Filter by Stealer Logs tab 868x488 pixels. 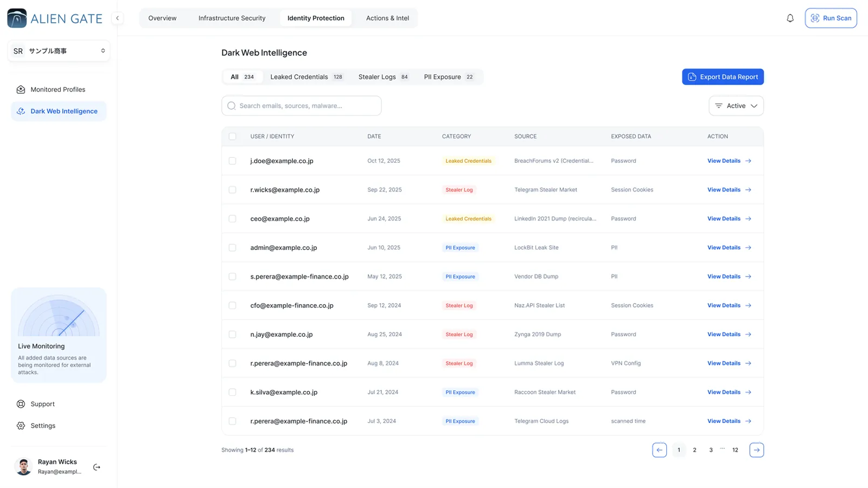(x=384, y=77)
